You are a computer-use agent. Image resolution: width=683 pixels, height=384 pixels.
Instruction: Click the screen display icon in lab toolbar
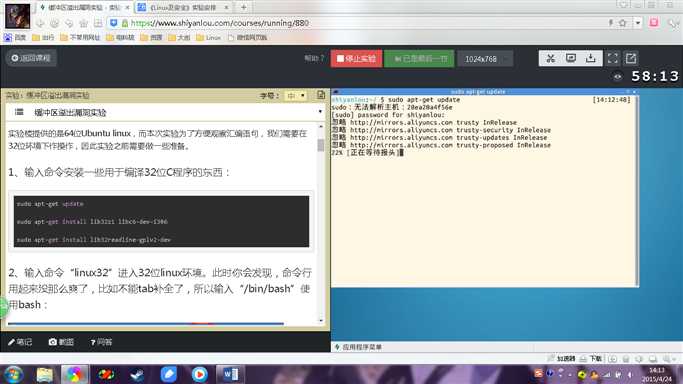point(571,58)
